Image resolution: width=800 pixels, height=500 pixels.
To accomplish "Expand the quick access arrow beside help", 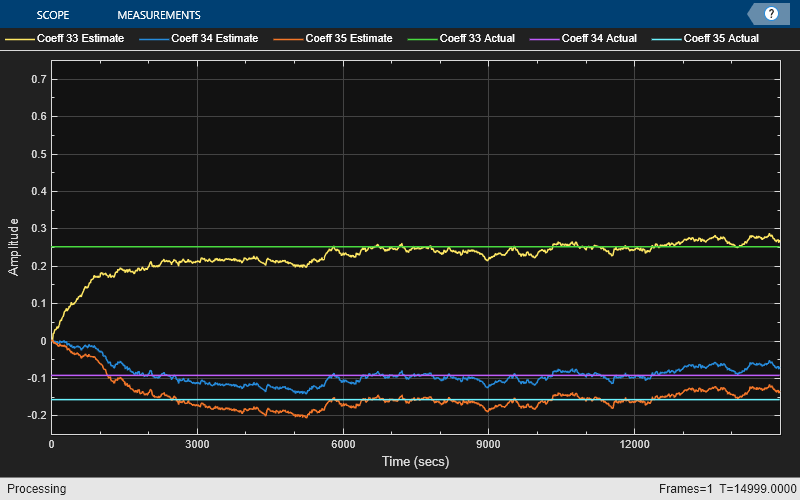I will pos(754,14).
